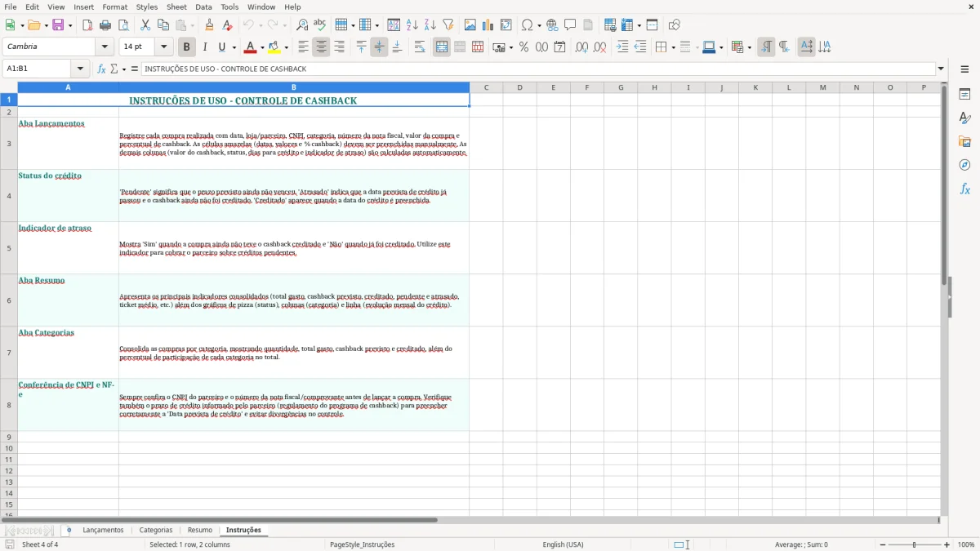Toggle Center Horizontally alignment

click(321, 47)
